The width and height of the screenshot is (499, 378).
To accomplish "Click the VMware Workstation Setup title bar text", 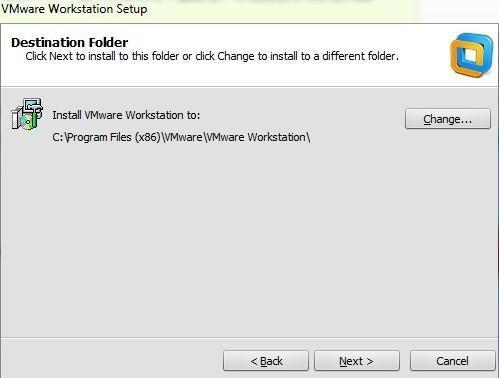I will tap(74, 9).
